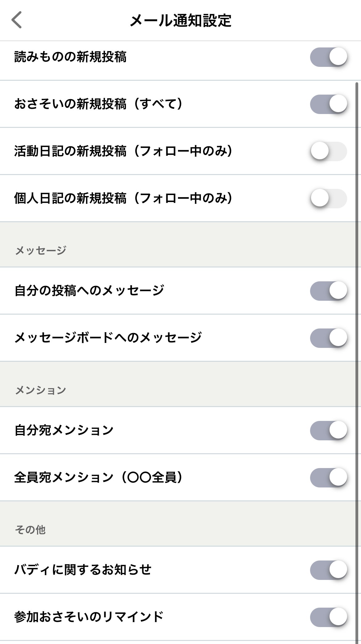Enable 個人日記の新規投稿 notification toggle

328,198
